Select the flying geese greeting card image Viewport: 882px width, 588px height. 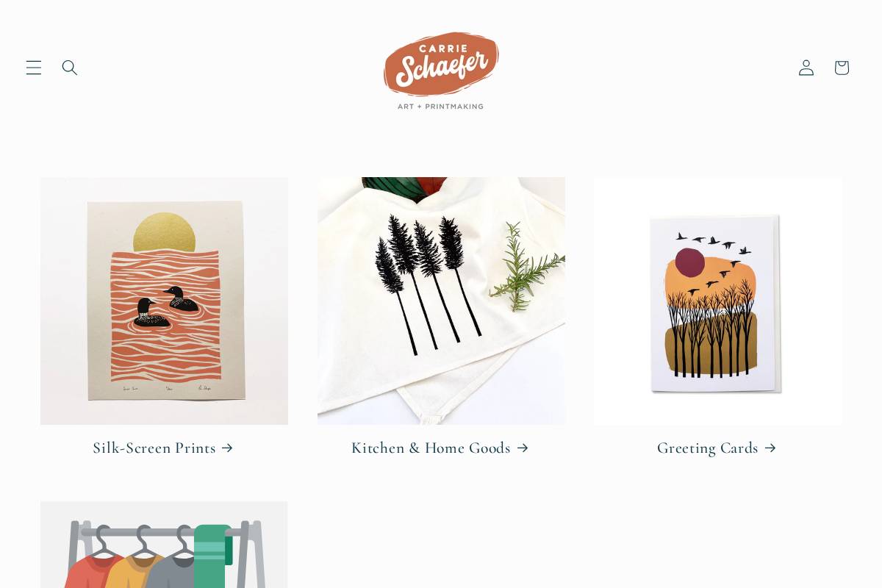(x=718, y=301)
